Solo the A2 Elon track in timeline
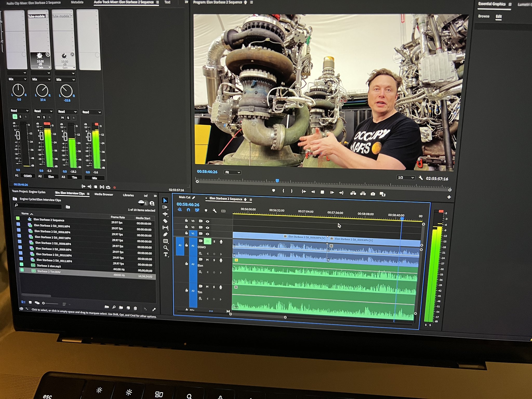 point(214,260)
